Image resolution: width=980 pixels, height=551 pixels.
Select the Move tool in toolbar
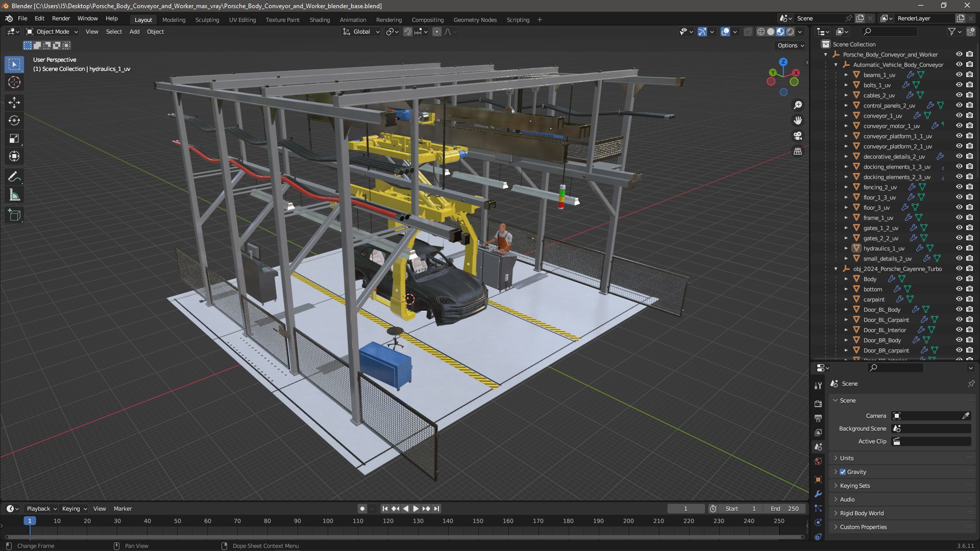click(x=14, y=103)
